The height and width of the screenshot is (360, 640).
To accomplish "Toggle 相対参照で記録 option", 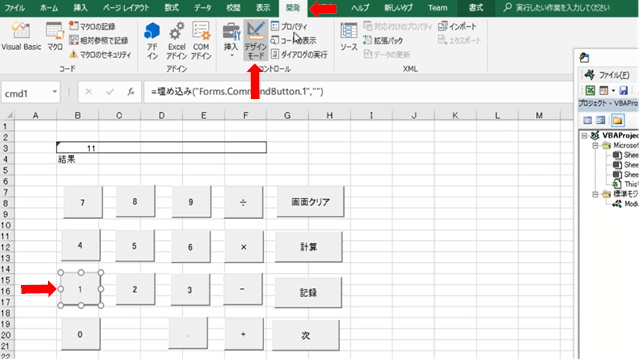I will click(98, 40).
